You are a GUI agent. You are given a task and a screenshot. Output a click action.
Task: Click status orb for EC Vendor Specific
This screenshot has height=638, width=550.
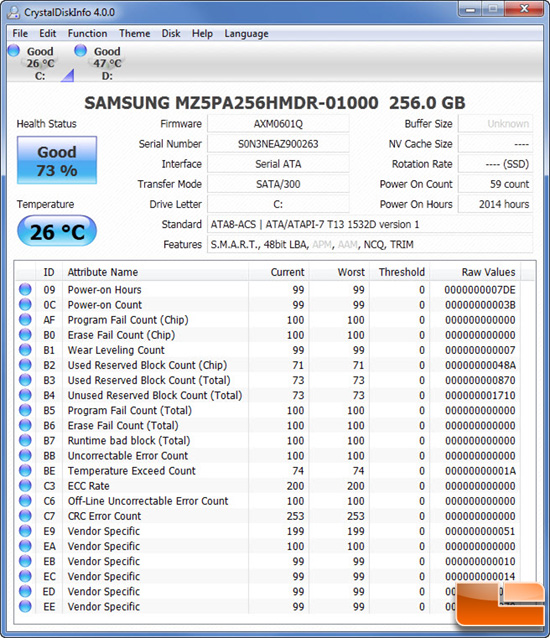pyautogui.click(x=25, y=576)
